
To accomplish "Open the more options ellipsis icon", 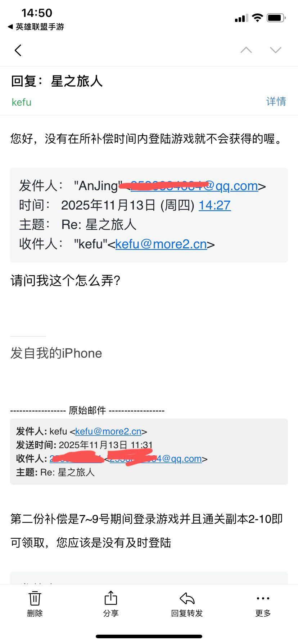I will (263, 598).
